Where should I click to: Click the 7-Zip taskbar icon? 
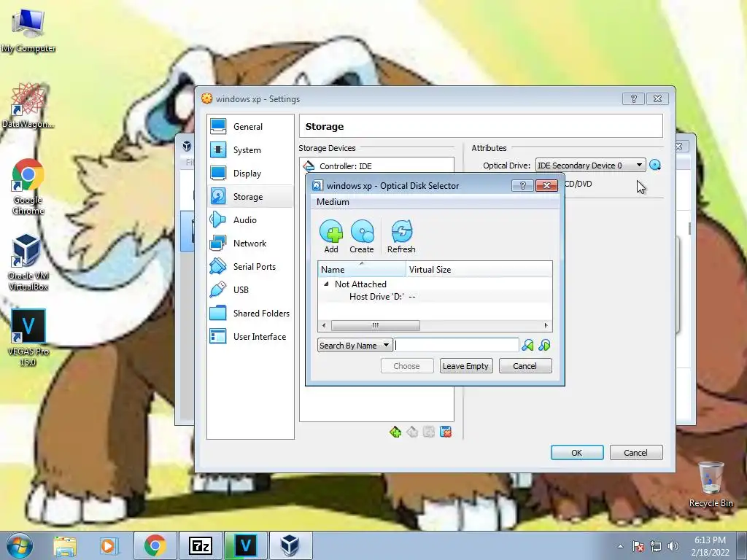tap(200, 545)
